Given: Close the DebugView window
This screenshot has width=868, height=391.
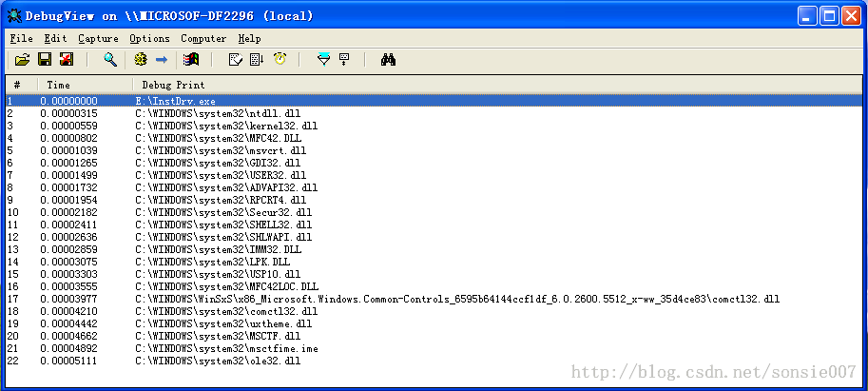Looking at the screenshot, I should pyautogui.click(x=851, y=16).
